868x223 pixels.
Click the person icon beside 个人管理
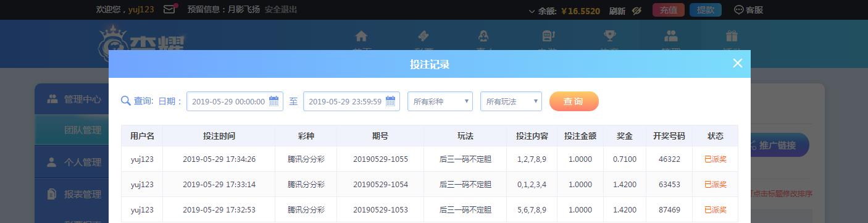pos(52,162)
